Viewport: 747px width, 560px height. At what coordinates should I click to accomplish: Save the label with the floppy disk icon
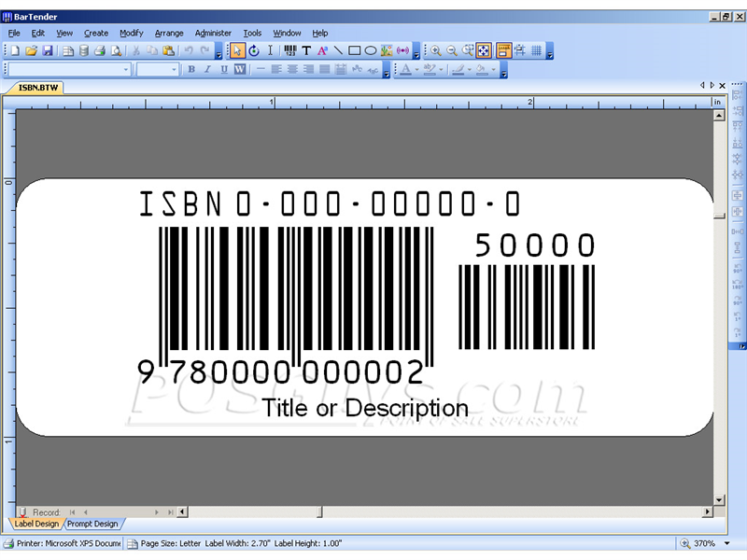pos(48,50)
